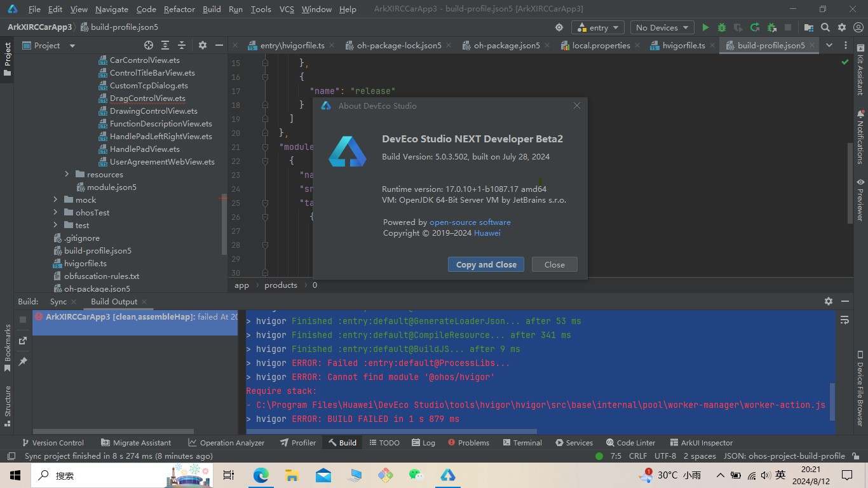Switch to the oh-package.json5 editor tab

[506, 45]
